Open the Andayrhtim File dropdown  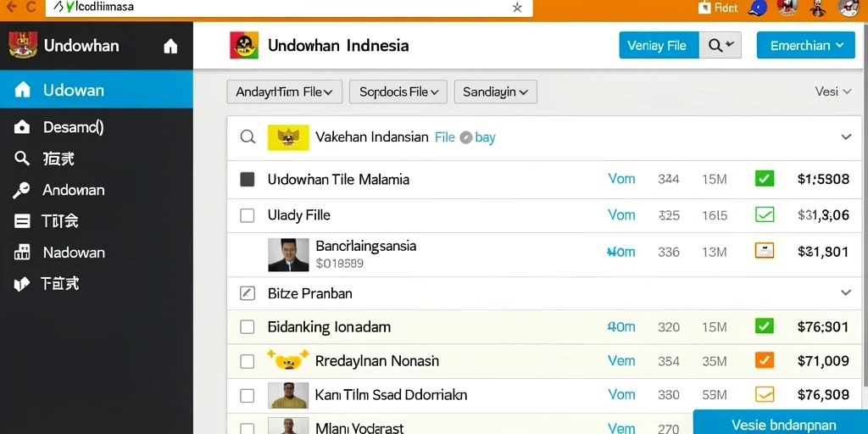[x=285, y=92]
